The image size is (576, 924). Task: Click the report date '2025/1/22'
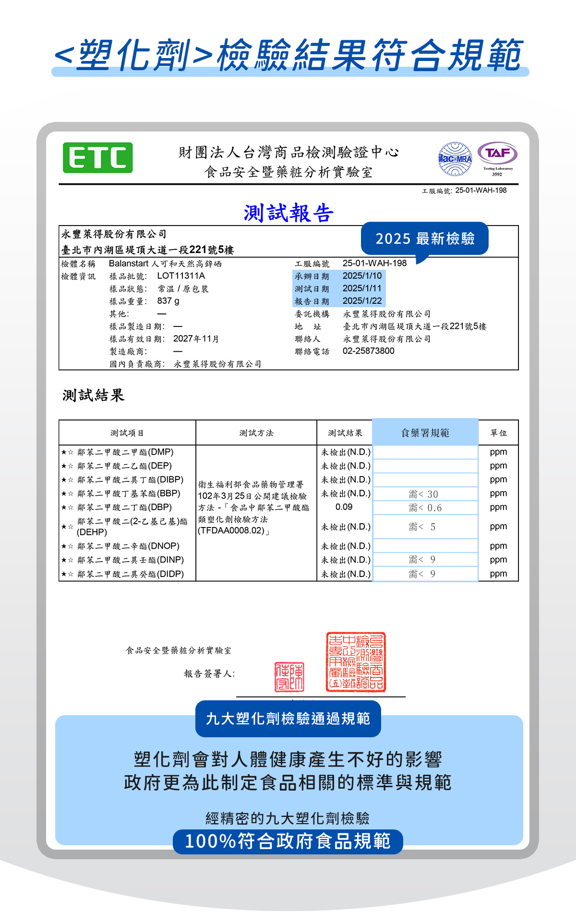(x=362, y=301)
